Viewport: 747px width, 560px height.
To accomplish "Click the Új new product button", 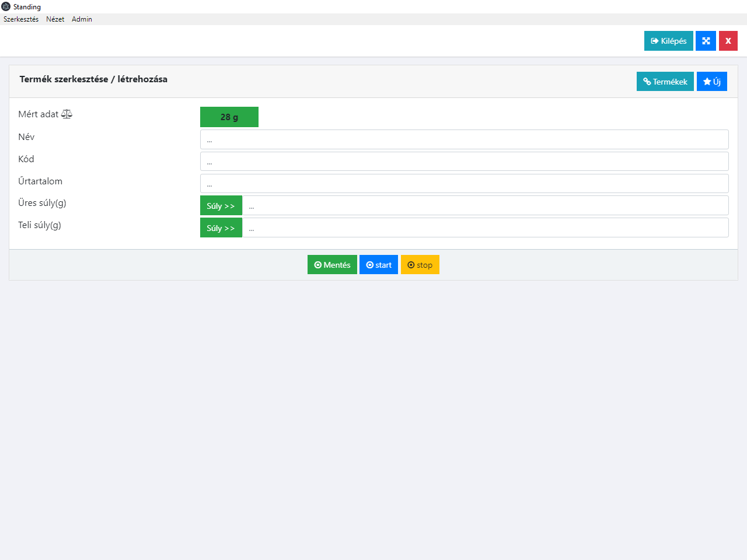I will pyautogui.click(x=711, y=82).
